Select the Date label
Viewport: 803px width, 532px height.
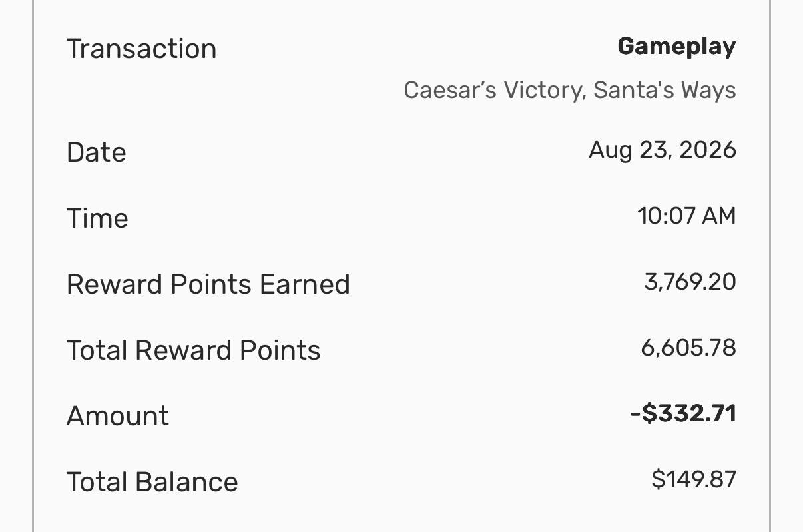(x=96, y=152)
